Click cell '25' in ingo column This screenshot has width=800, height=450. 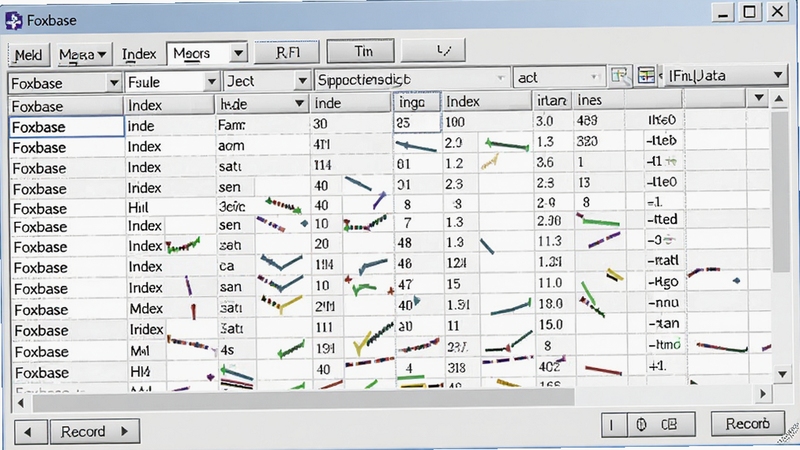[417, 122]
